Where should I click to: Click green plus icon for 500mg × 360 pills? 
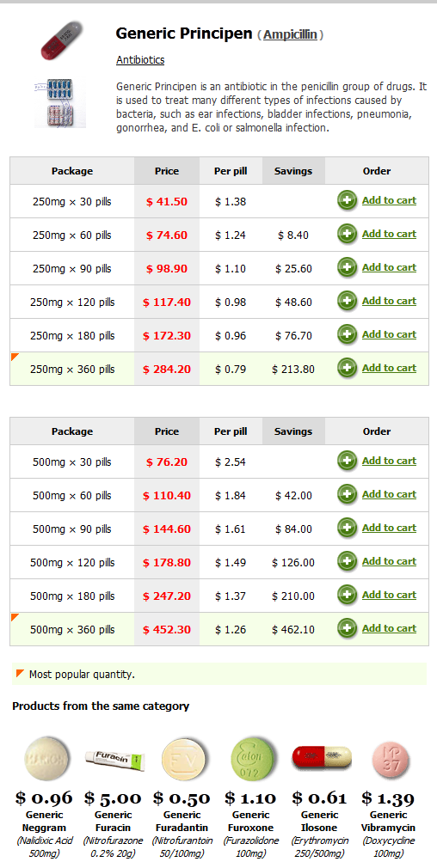click(348, 628)
